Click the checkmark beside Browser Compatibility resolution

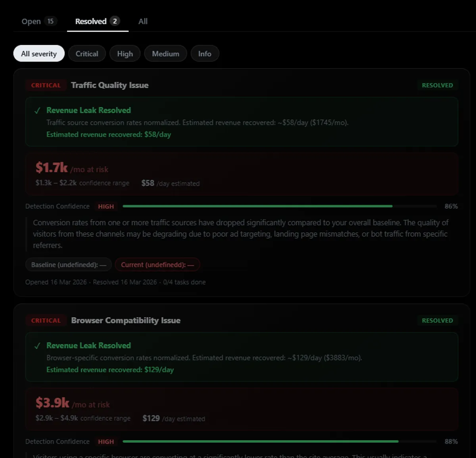(x=37, y=345)
